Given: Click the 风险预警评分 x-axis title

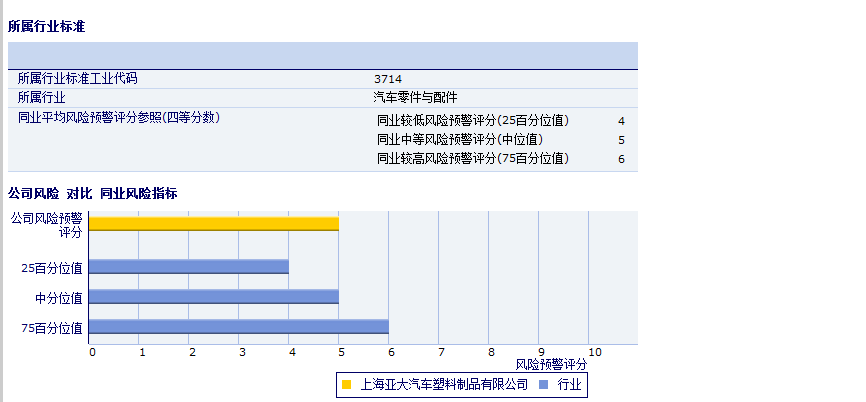Looking at the screenshot, I should [x=551, y=366].
